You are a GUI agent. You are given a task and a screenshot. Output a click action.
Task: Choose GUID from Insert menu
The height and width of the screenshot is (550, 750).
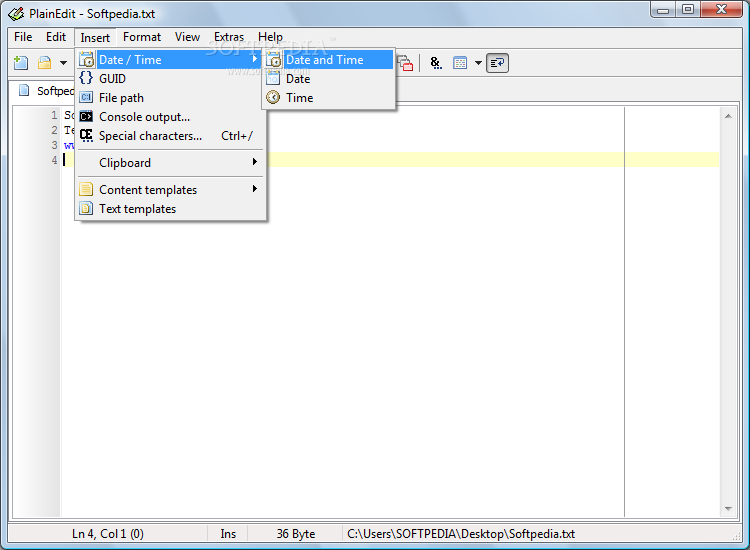click(169, 79)
